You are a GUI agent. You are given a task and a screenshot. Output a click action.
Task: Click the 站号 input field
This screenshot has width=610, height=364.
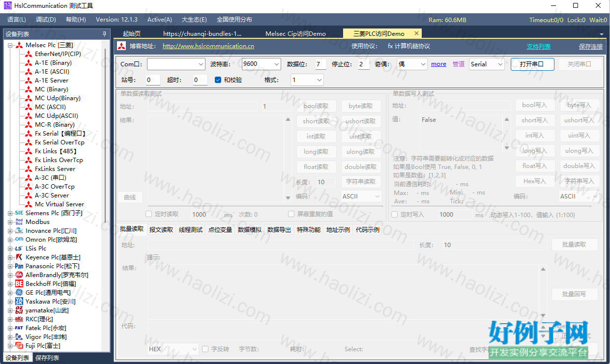(x=153, y=80)
